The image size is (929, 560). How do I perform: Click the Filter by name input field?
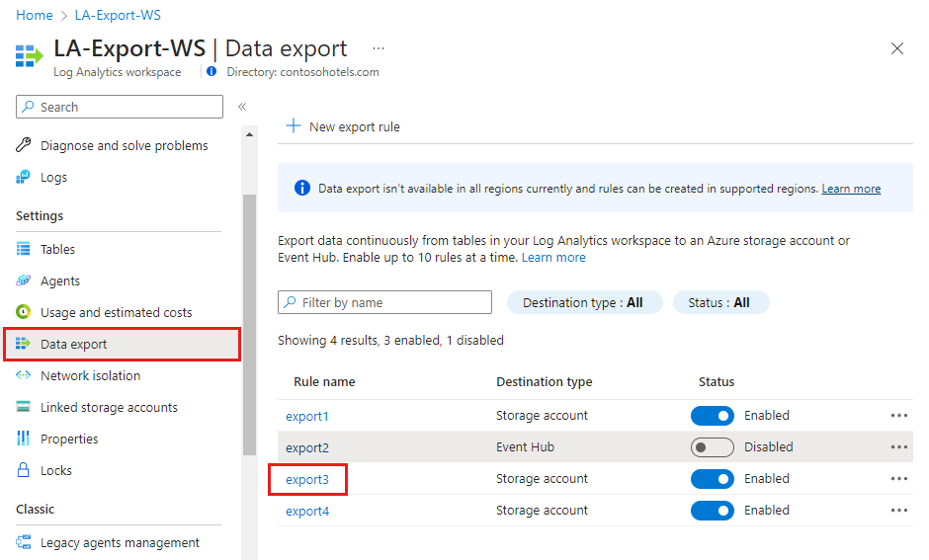coord(390,303)
